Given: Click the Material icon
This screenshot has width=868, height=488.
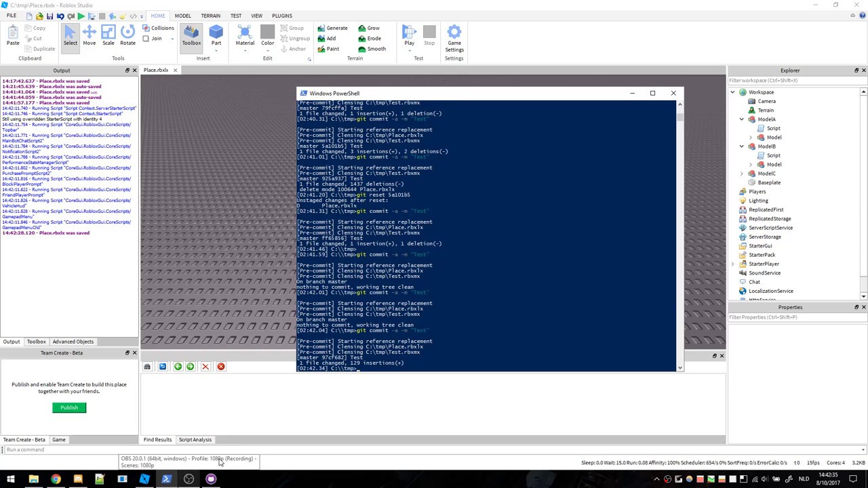Looking at the screenshot, I should [245, 32].
